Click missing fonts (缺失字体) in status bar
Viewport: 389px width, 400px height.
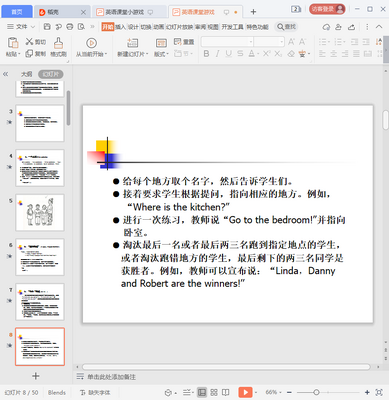pos(95,392)
